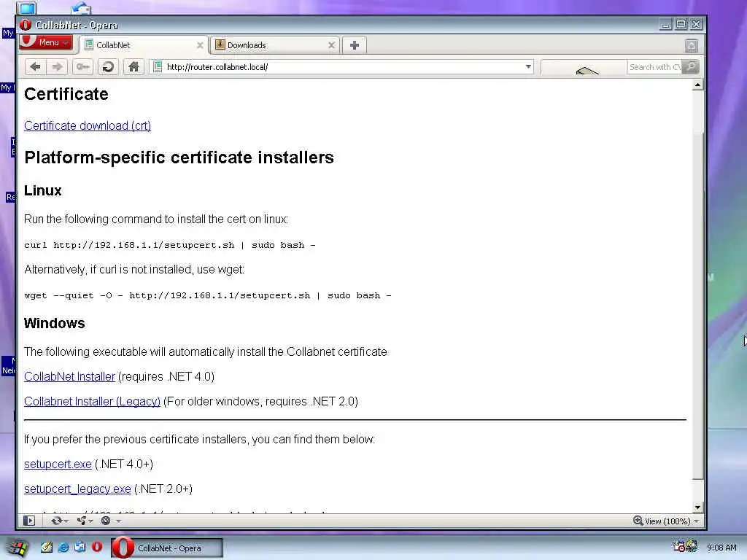Screen dimensions: 747x560
Task: Click the Certificate download (crt) link
Action: click(x=88, y=125)
